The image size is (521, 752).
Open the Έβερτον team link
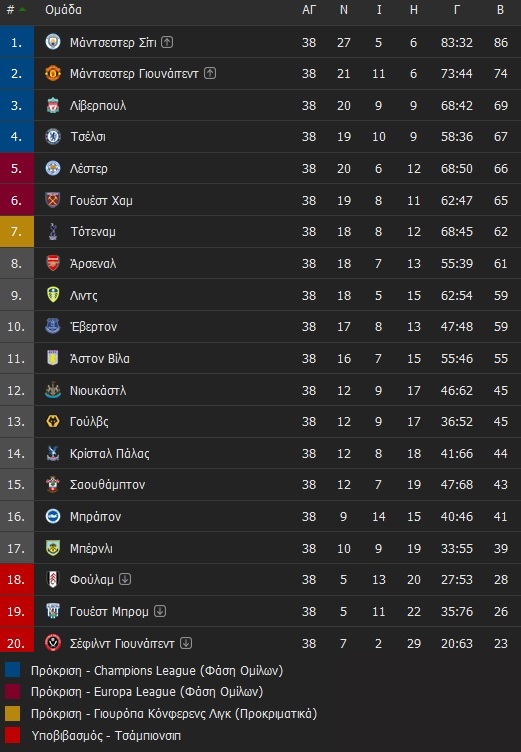94,327
